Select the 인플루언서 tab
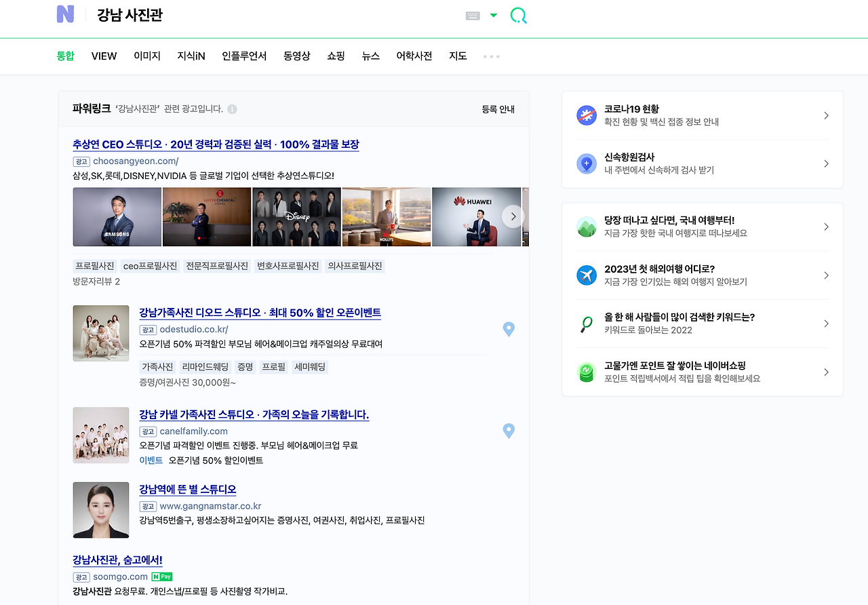This screenshot has height=605, width=868. [x=244, y=56]
